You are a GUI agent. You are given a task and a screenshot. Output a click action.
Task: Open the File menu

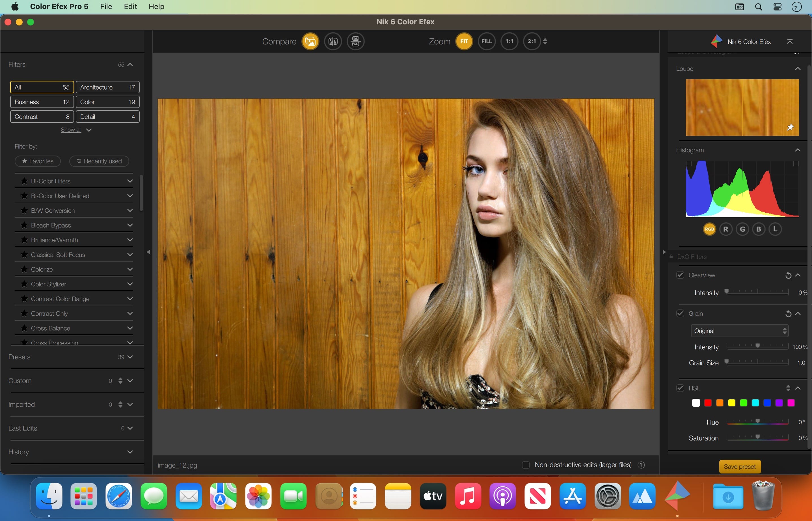(106, 7)
